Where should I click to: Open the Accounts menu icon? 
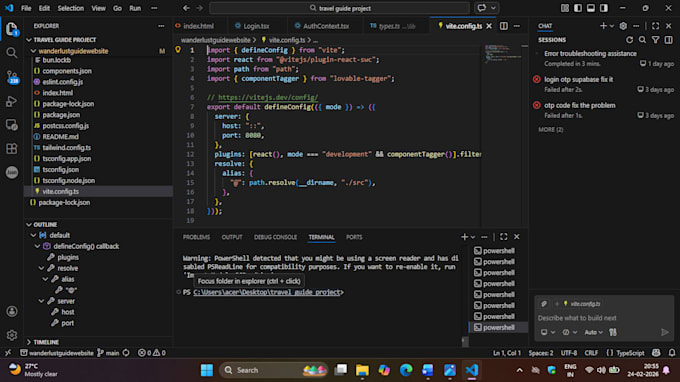click(x=12, y=311)
